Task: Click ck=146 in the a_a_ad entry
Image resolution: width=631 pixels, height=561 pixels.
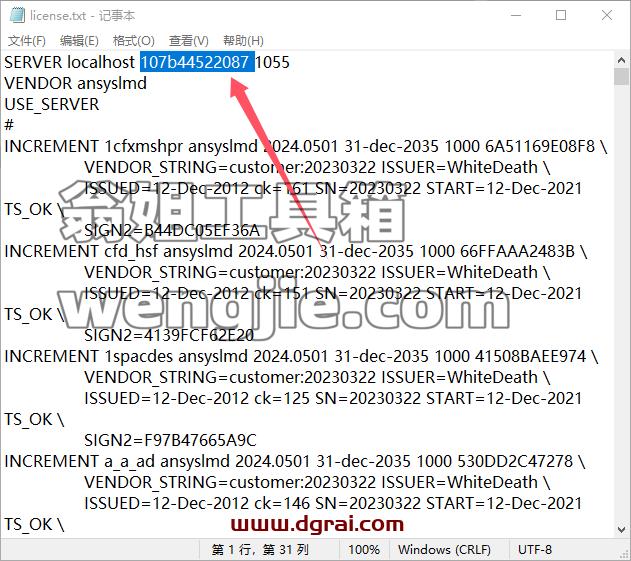Action: [282, 503]
